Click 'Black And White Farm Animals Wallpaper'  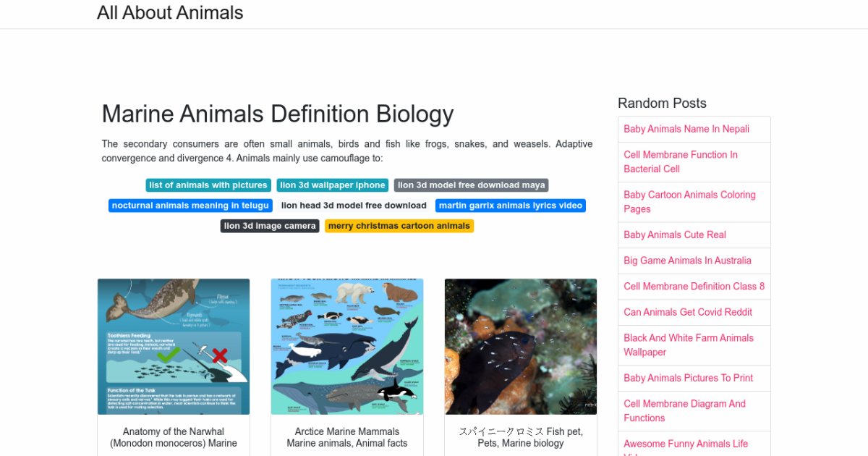689,345
